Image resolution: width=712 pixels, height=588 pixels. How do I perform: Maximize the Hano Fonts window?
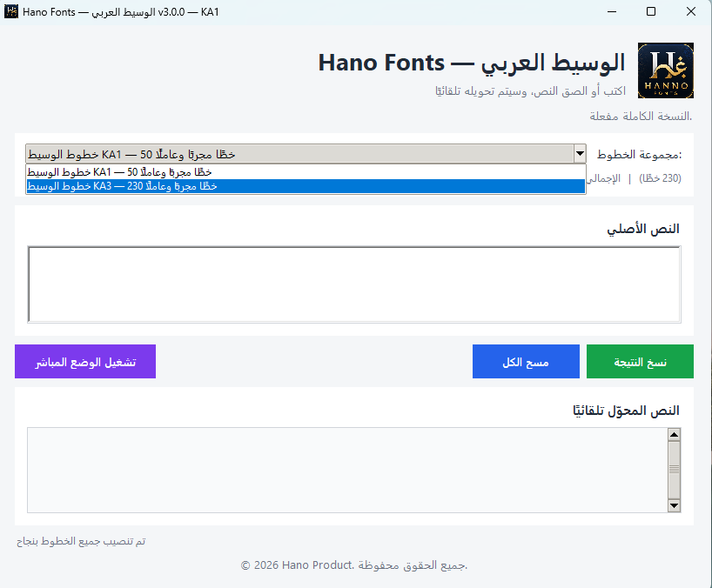pyautogui.click(x=651, y=11)
